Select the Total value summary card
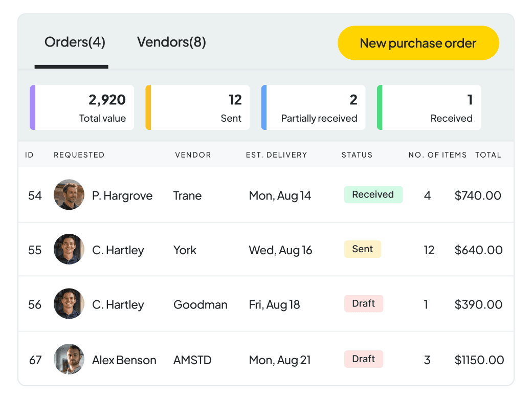The image size is (532, 399). point(82,107)
